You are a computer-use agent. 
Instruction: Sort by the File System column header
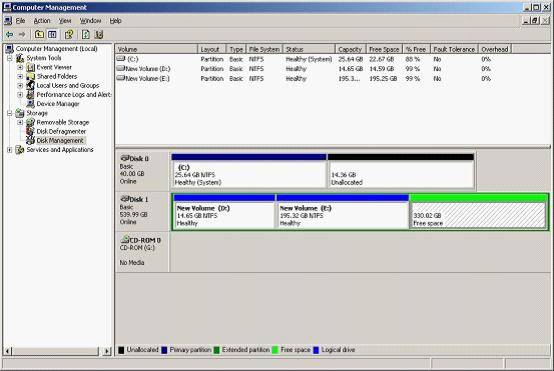click(264, 49)
